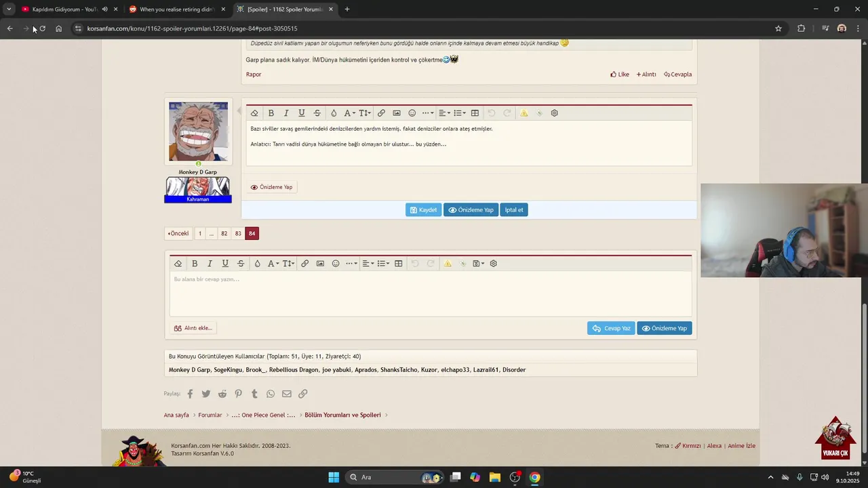Open smiley picker in post edit toolbar
Image resolution: width=868 pixels, height=488 pixels.
point(412,113)
